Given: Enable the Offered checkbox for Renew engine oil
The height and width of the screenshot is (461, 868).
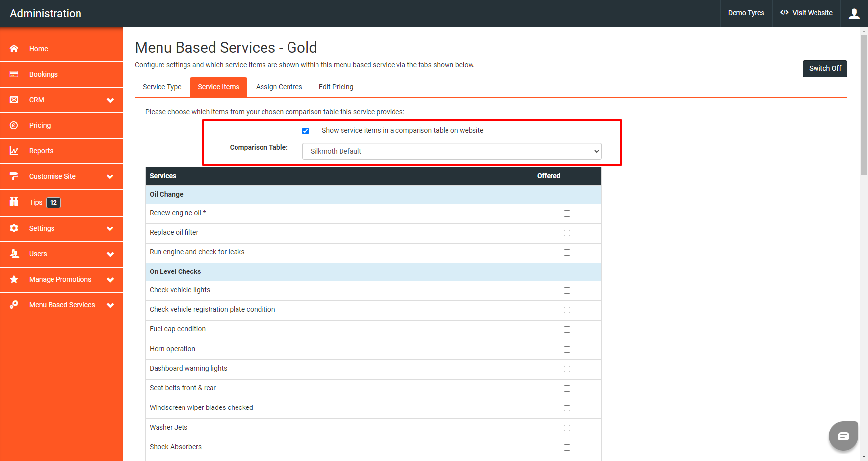Looking at the screenshot, I should click(567, 213).
